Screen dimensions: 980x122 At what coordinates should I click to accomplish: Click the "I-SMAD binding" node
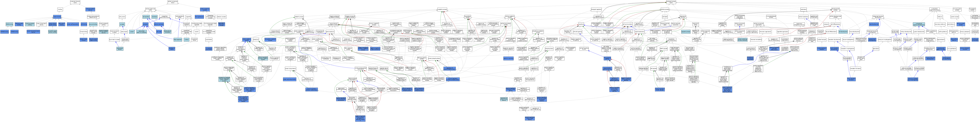(x=14, y=32)
